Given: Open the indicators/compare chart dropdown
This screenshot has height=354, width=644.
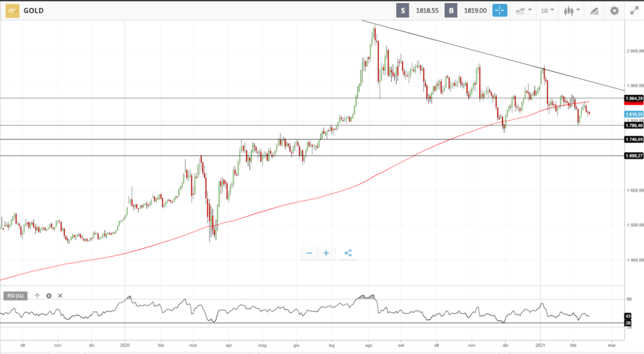Looking at the screenshot, I should coord(523,11).
